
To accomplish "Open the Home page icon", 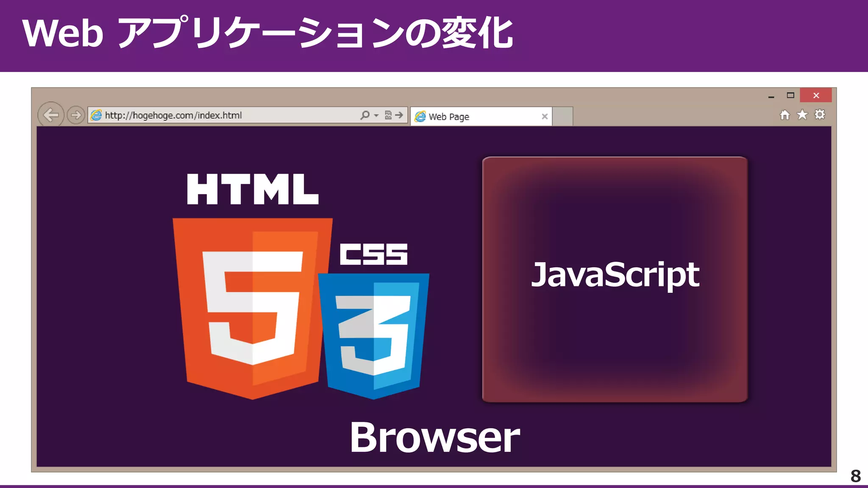I will (785, 115).
